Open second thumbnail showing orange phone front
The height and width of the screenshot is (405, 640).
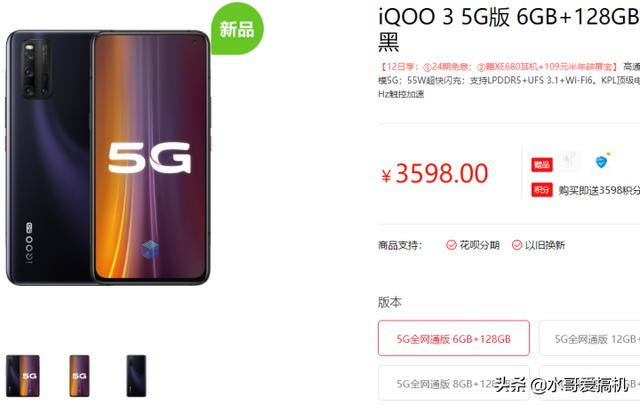point(79,376)
